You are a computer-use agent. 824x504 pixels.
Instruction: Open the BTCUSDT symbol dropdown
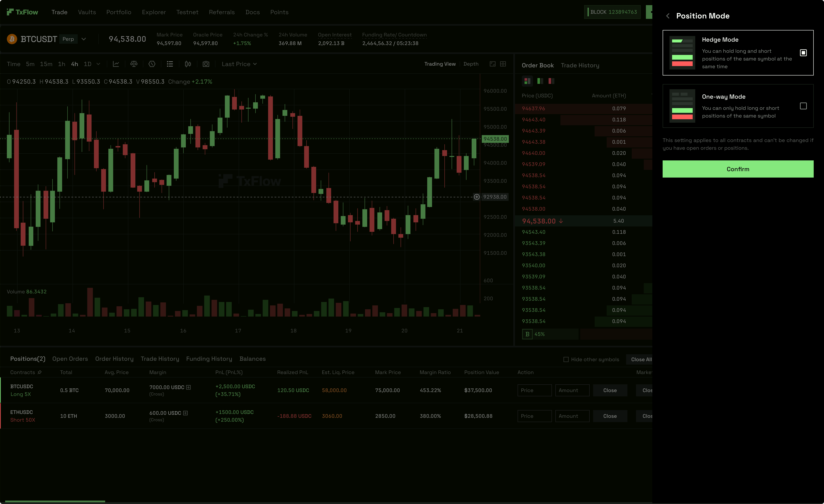[x=84, y=39]
